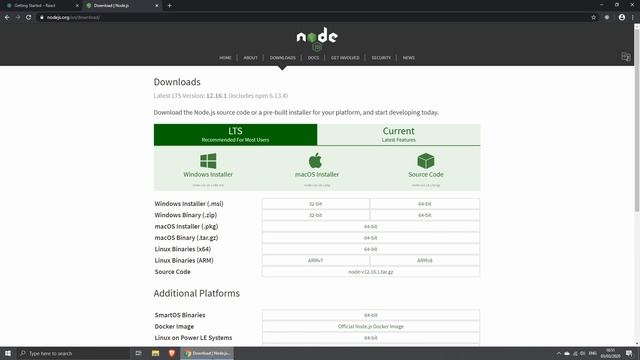This screenshot has width=640, height=360.
Task: Open Task View on the taskbar
Action: tap(138, 353)
